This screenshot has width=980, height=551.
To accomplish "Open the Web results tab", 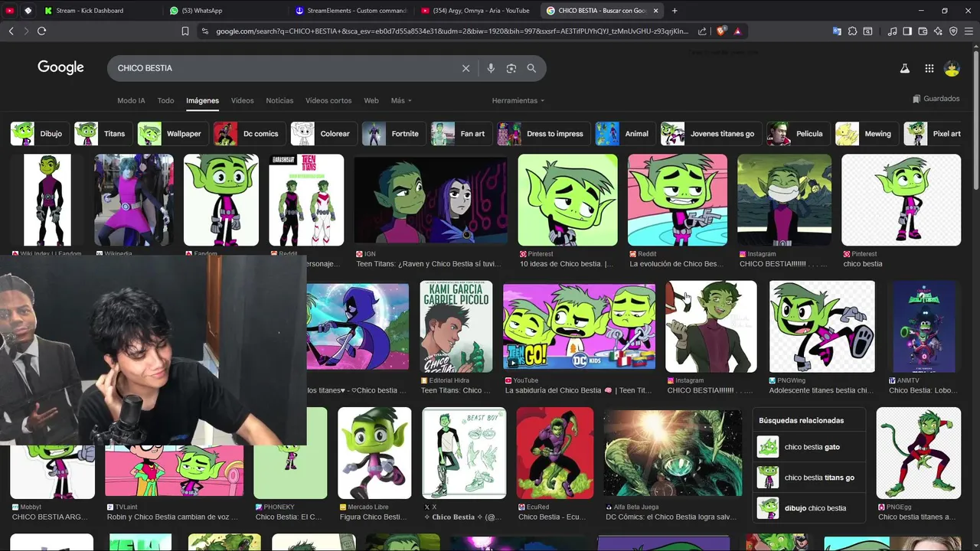I will [x=371, y=100].
